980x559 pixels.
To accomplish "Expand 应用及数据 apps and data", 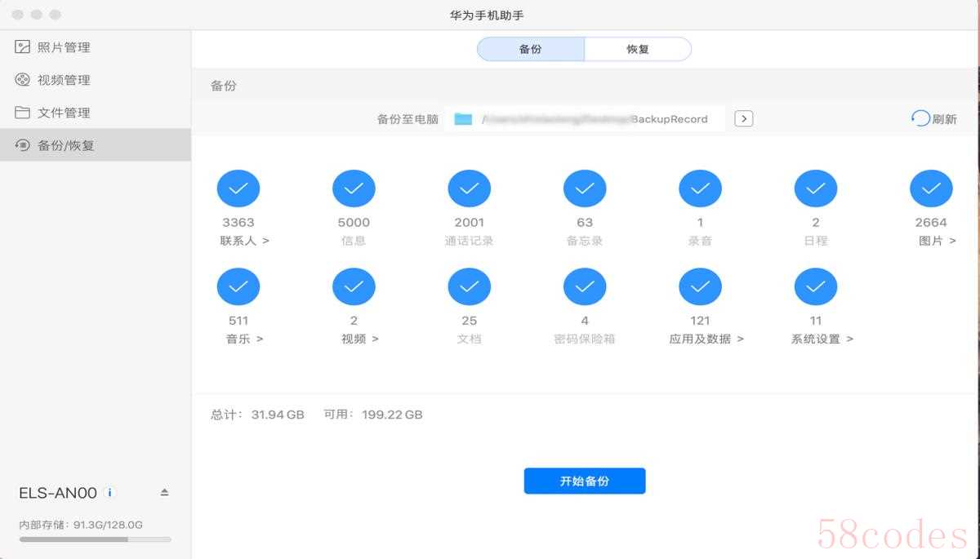I will [x=706, y=339].
